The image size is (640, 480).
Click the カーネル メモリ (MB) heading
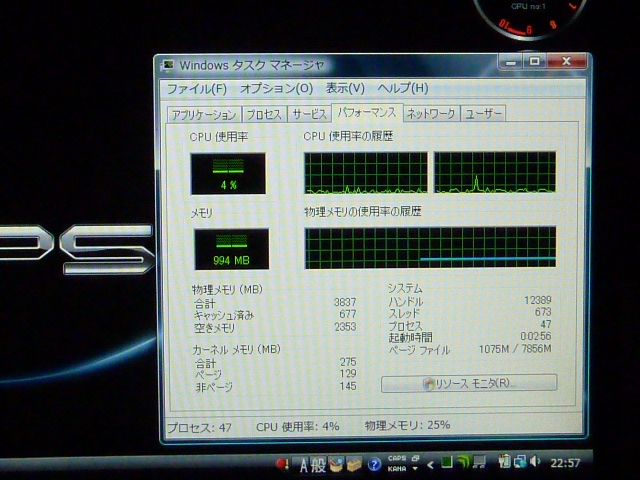pyautogui.click(x=236, y=349)
